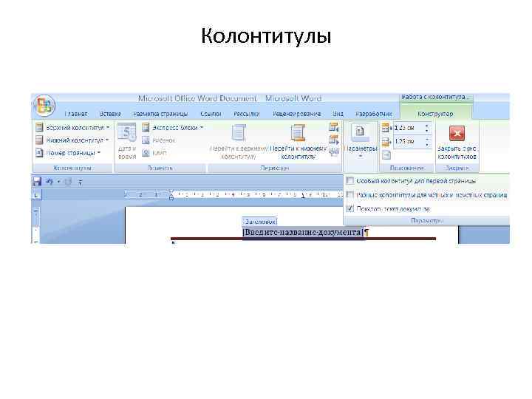The height and width of the screenshot is (399, 532).
Task: Click the link to previous icon
Action: click(x=334, y=151)
